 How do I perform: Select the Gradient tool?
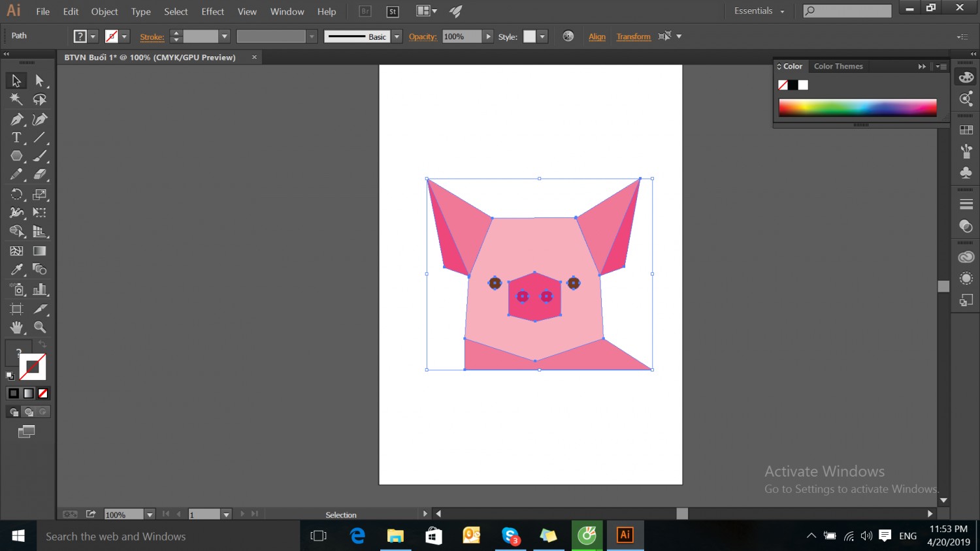click(40, 251)
